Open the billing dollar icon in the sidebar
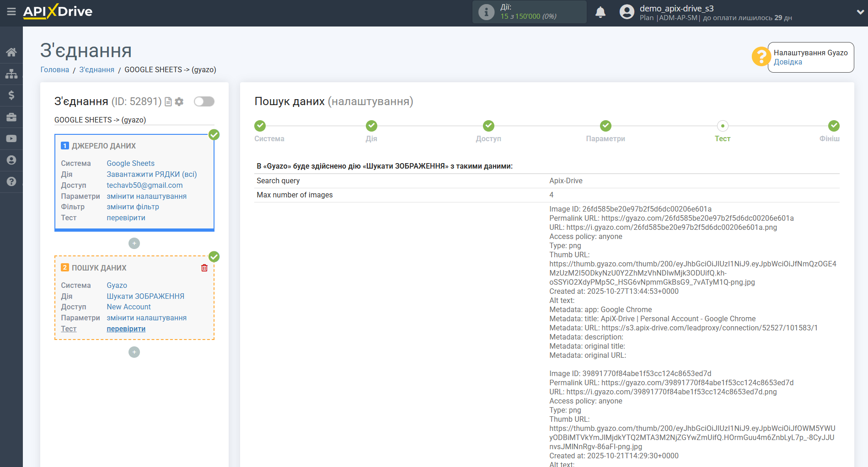The height and width of the screenshot is (467, 868). click(x=11, y=95)
